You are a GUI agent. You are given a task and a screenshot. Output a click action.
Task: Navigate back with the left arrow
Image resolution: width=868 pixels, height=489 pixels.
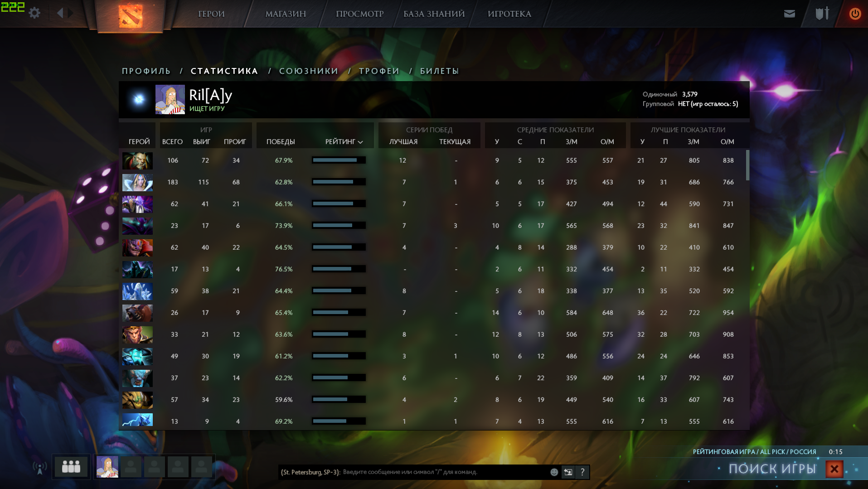[60, 13]
